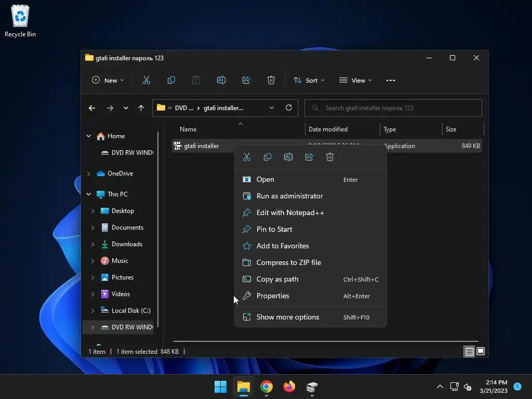Open the three-dots See more menu

point(391,81)
